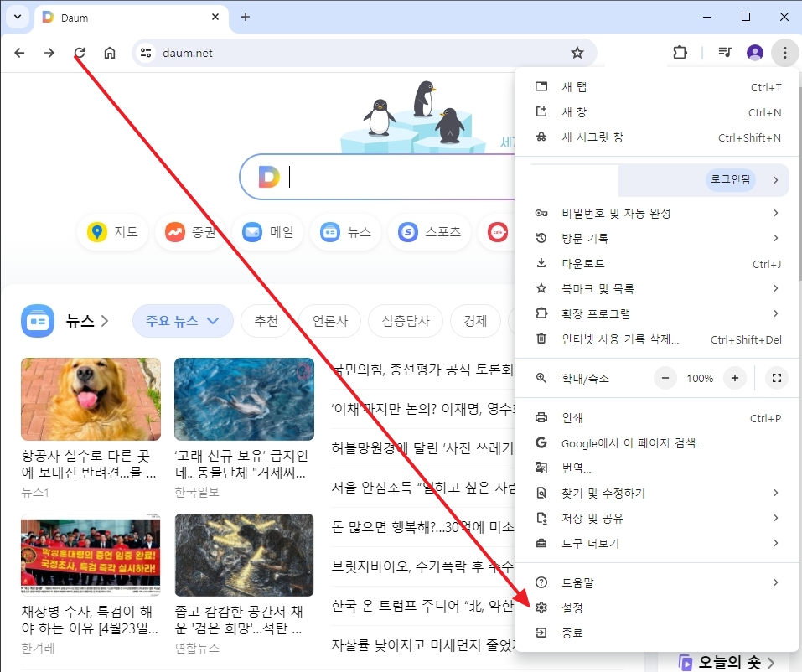View site information icon next to daum.net
The image size is (802, 672).
pos(146,53)
